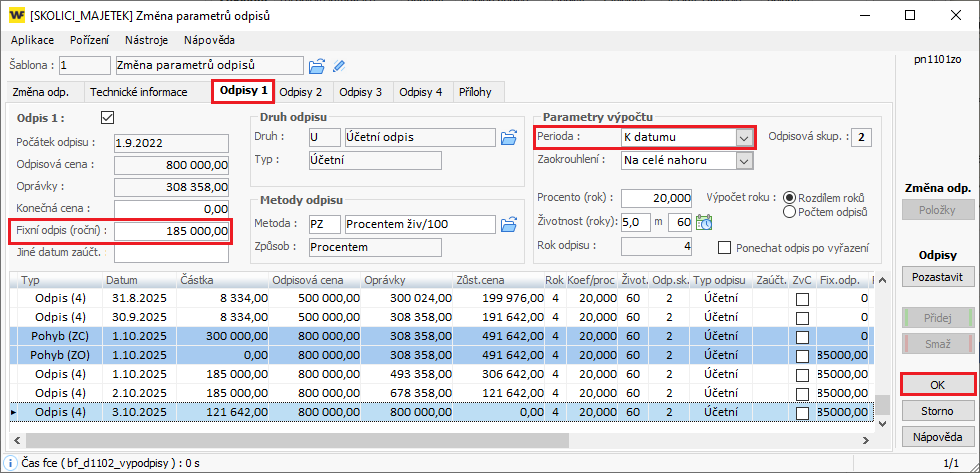This screenshot has width=980, height=473.
Task: Click the horizontal scrollbar under the table
Action: coord(300,440)
